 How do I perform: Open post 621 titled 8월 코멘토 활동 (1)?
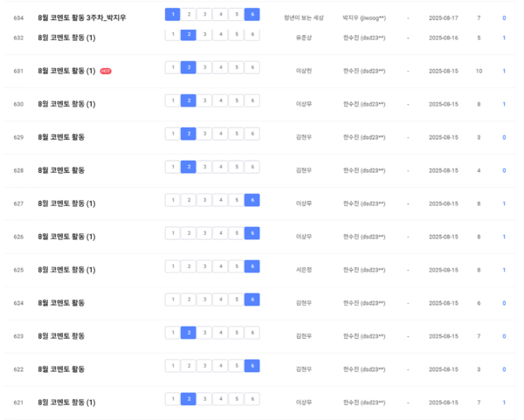(x=66, y=403)
